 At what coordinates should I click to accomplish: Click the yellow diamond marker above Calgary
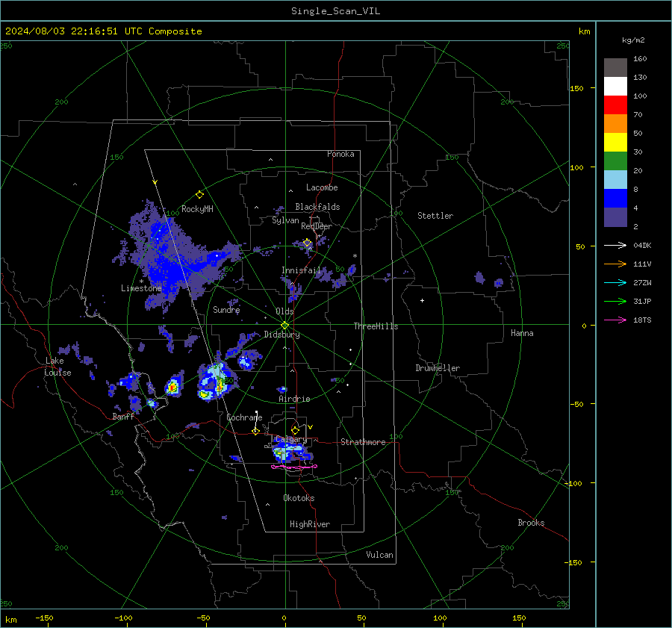(x=295, y=430)
